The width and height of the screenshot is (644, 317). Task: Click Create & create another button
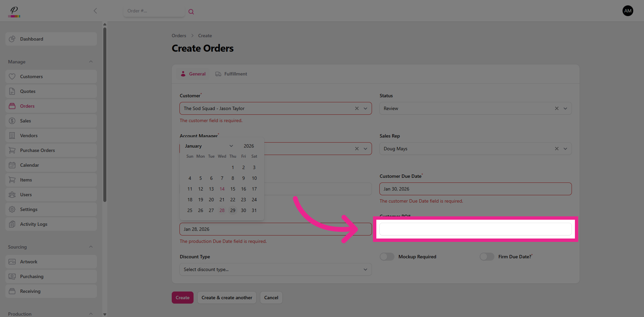(227, 298)
